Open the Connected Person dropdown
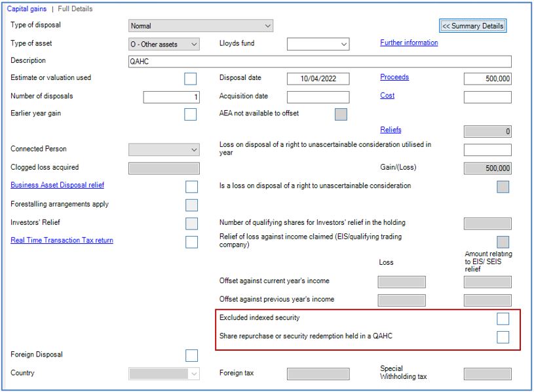Image resolution: width=534 pixels, height=392 pixels. pyautogui.click(x=164, y=149)
